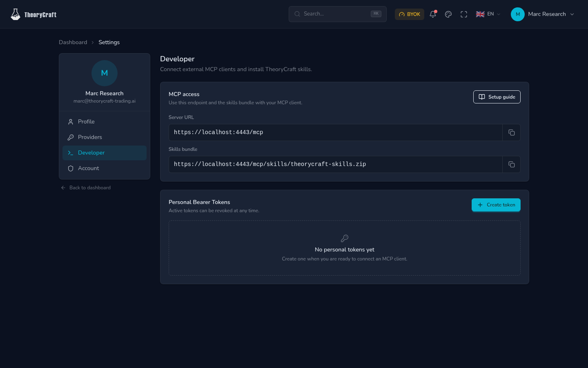588x368 pixels.
Task: Open the Setup guide
Action: pyautogui.click(x=497, y=97)
